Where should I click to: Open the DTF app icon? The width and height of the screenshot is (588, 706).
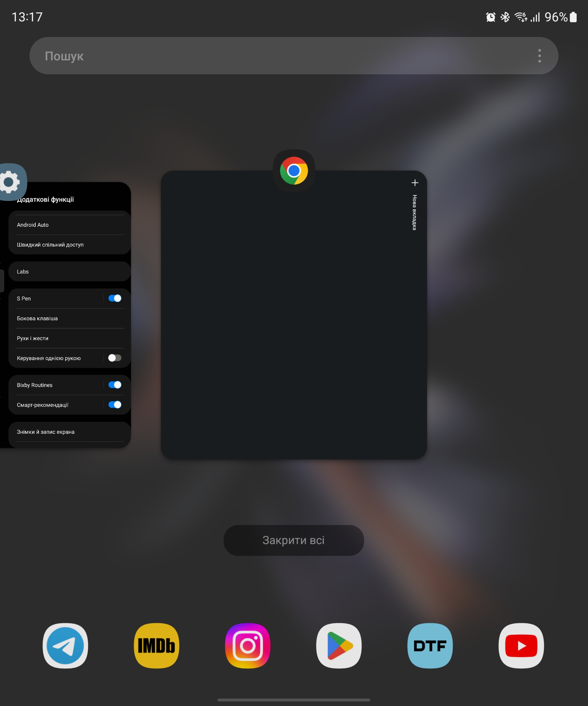coord(430,645)
